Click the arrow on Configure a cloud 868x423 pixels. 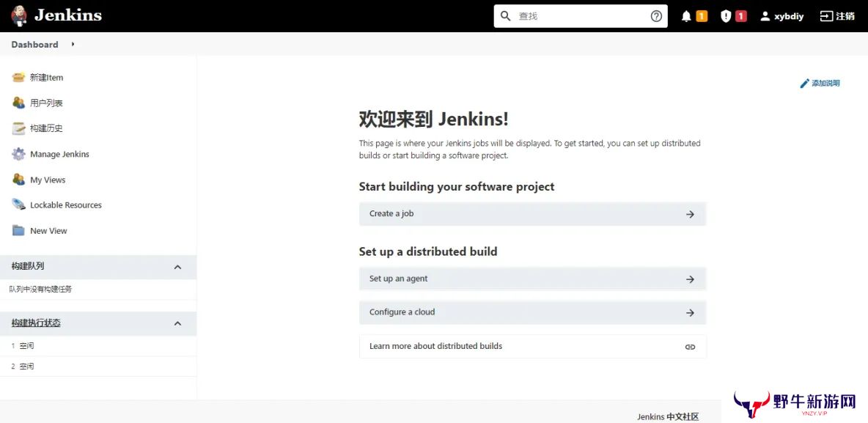coord(690,313)
